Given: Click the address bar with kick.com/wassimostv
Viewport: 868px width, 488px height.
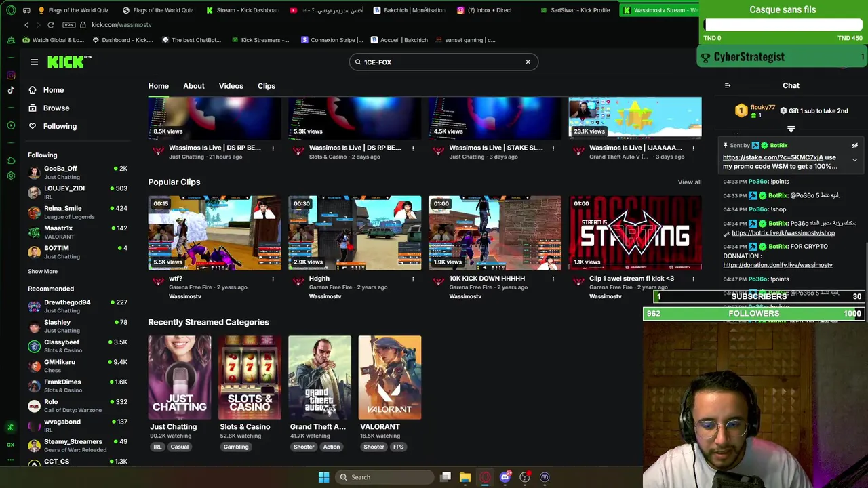Looking at the screenshot, I should pos(121,25).
